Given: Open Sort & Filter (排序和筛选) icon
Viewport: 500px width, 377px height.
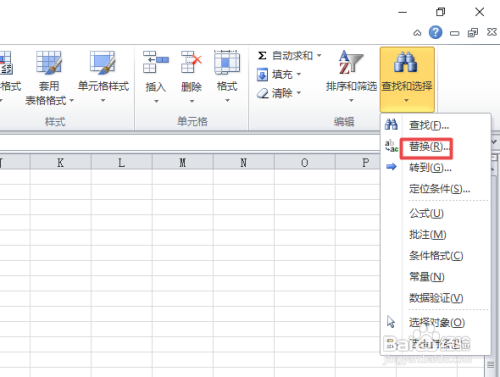Looking at the screenshot, I should click(350, 62).
